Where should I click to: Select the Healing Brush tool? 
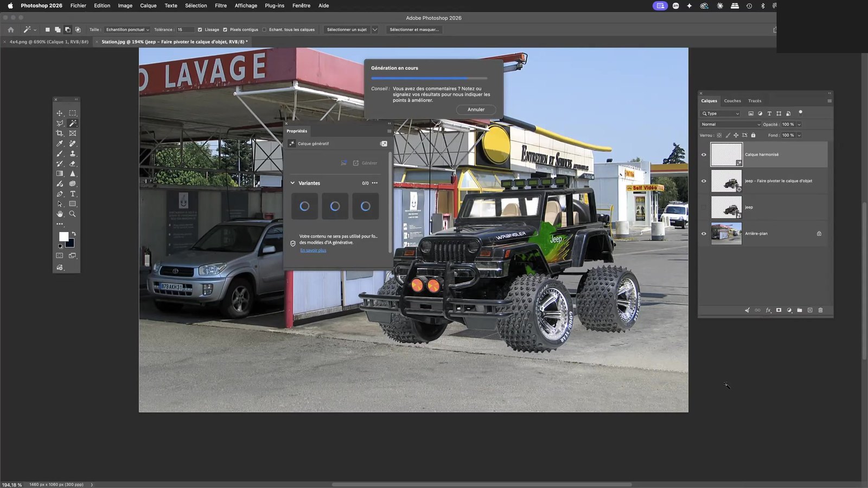73,144
